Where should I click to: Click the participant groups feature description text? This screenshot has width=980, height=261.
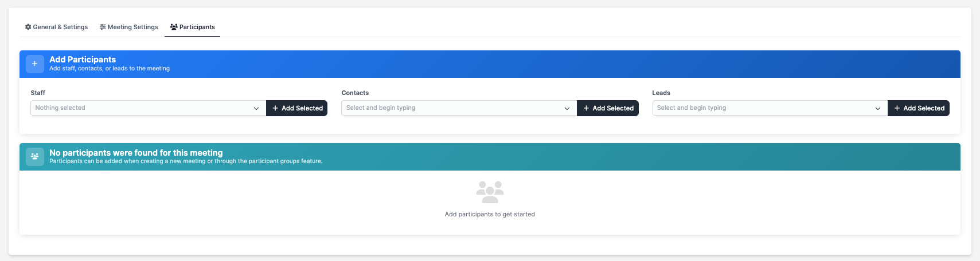186,161
